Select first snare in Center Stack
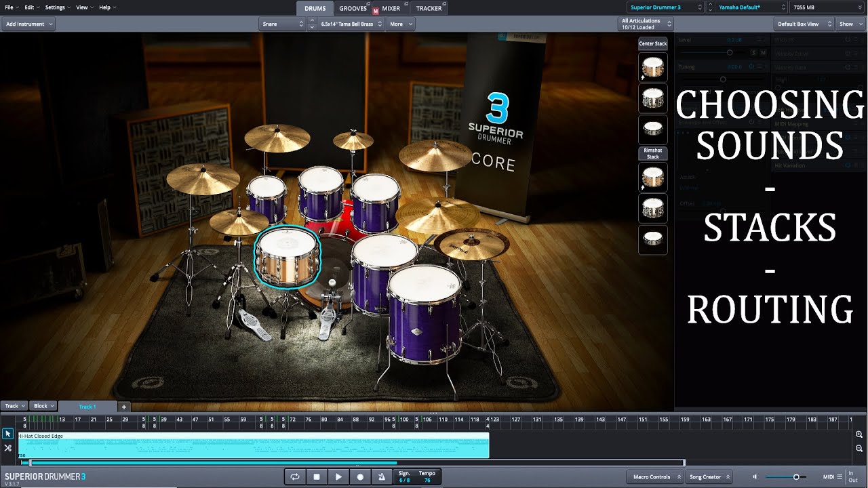This screenshot has height=488, width=868. [x=653, y=67]
